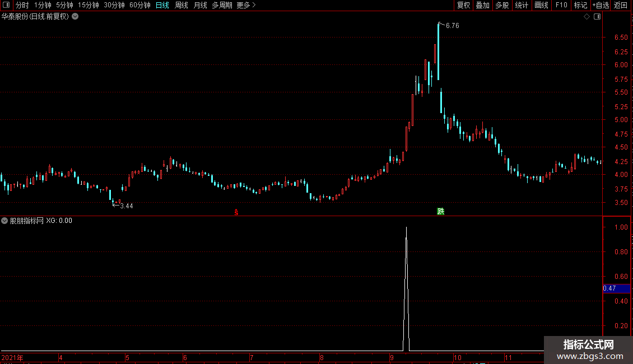The image size is (633, 364).
Task: Open the 复权 adjustment options
Action: tap(463, 5)
